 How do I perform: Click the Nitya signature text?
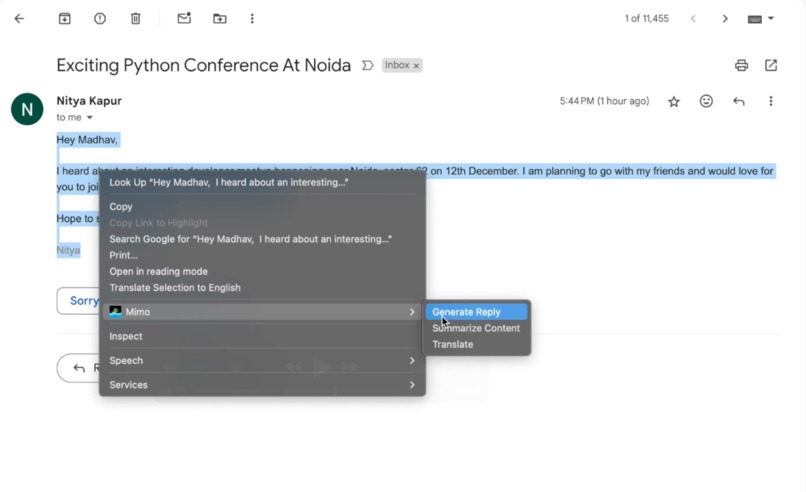tap(68, 250)
